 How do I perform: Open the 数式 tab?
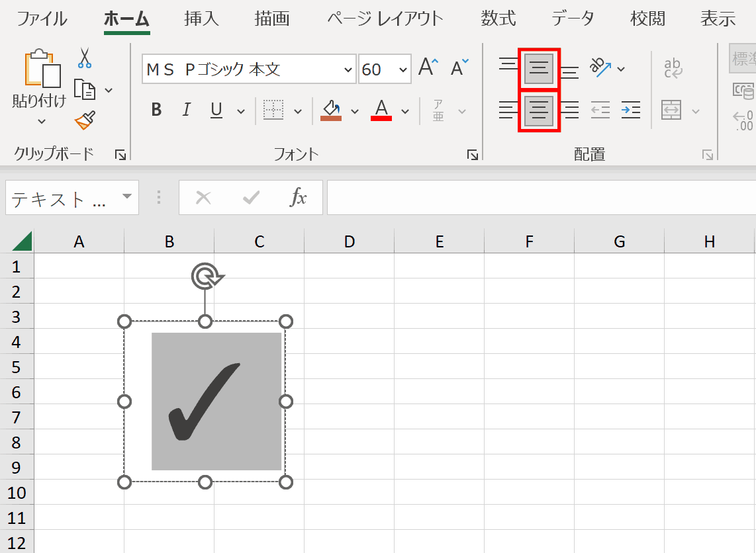[x=498, y=19]
